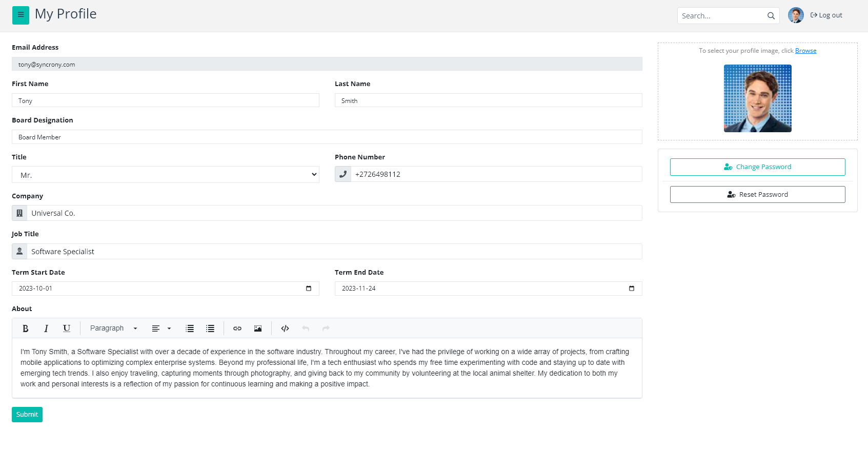The width and height of the screenshot is (868, 452).
Task: Click the My Profile page heading
Action: [66, 14]
